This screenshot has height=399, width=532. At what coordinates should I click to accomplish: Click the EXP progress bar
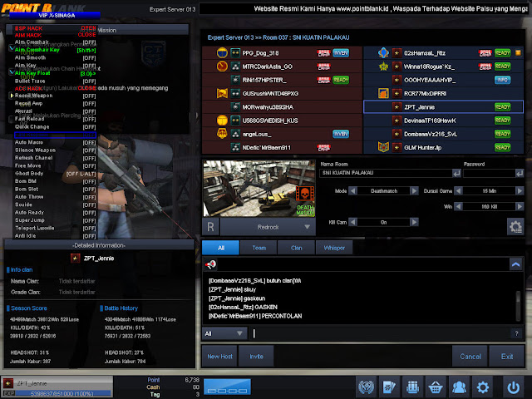pos(57,393)
